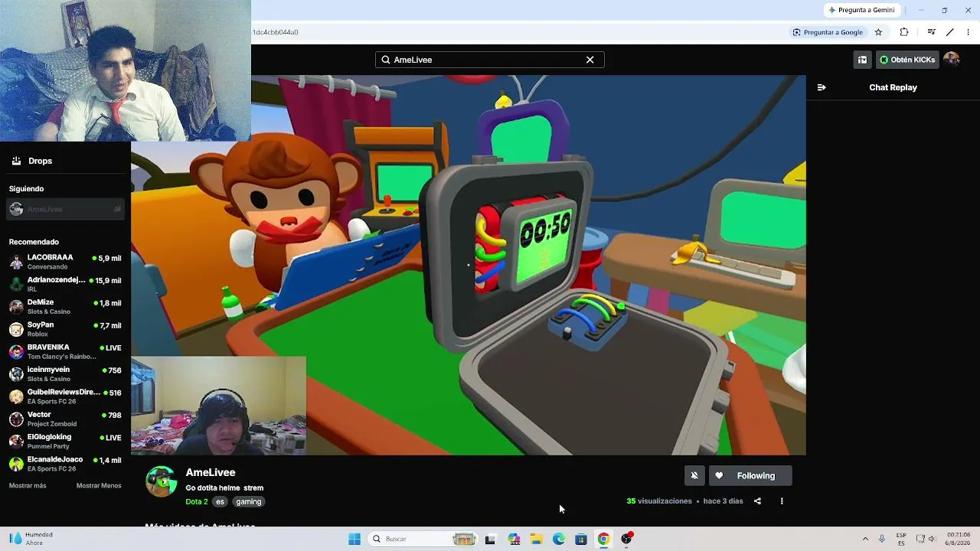Image resolution: width=980 pixels, height=551 pixels.
Task: Open iceinmyvein recommended channel
Action: coord(66,374)
